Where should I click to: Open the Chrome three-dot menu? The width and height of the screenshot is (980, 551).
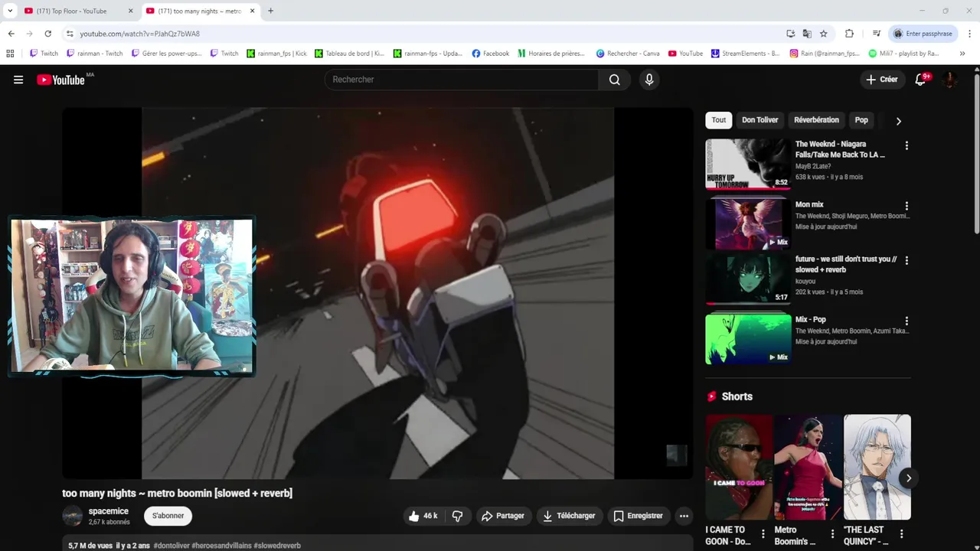970,34
